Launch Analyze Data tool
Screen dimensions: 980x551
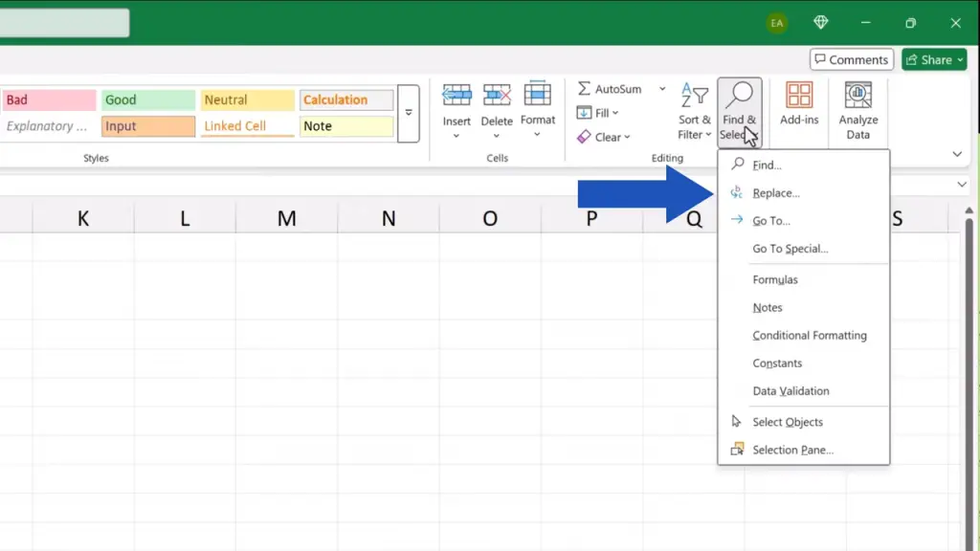click(858, 110)
